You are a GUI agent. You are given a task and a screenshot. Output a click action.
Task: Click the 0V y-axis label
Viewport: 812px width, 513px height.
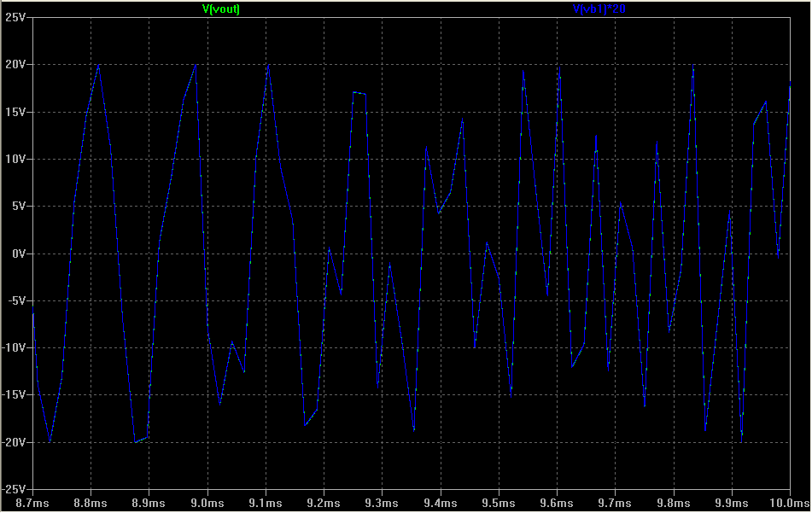18,254
